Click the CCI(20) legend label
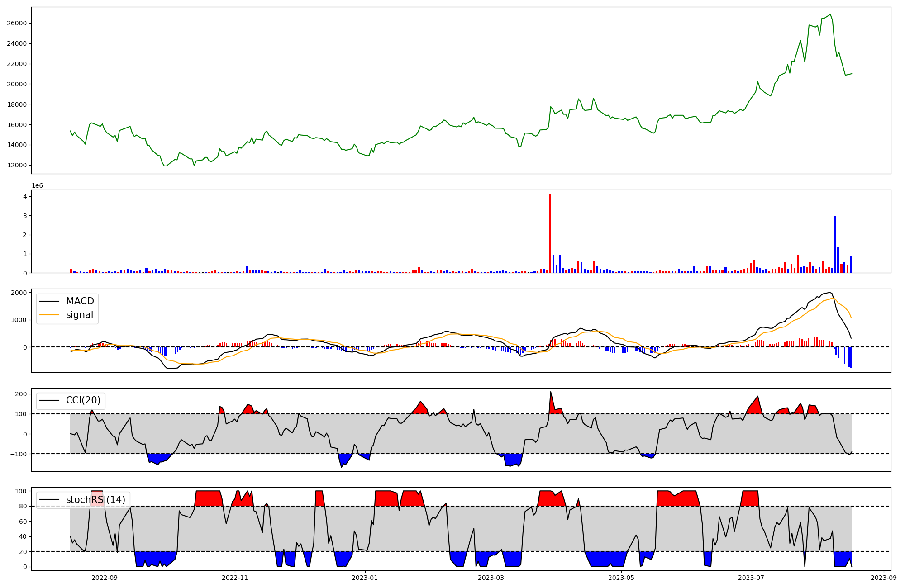This screenshot has width=905, height=588. 83,400
